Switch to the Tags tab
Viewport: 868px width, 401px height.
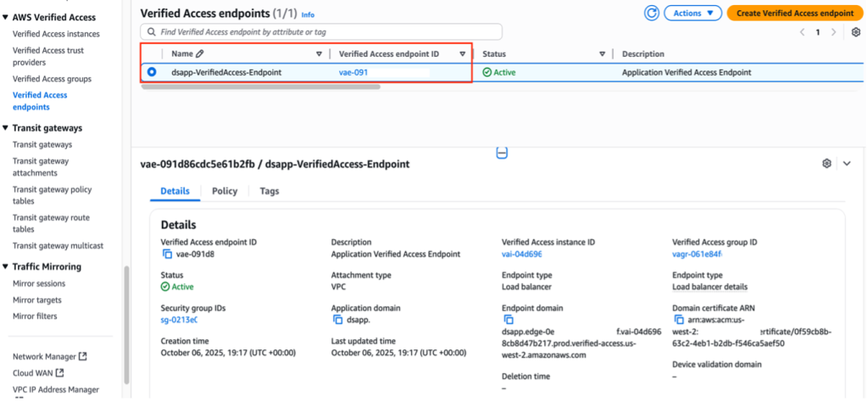point(270,191)
